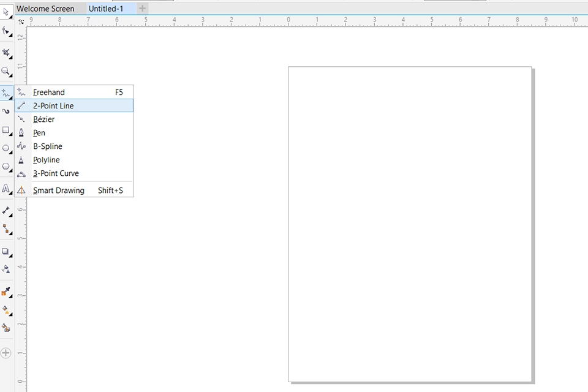Select the Shape tool
Viewport: 588px width, 392px height.
point(6,30)
